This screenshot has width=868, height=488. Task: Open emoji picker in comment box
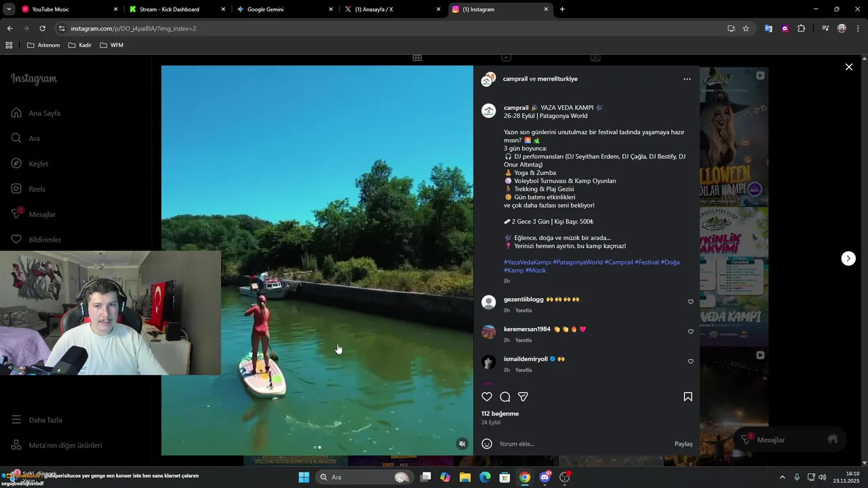pos(487,444)
